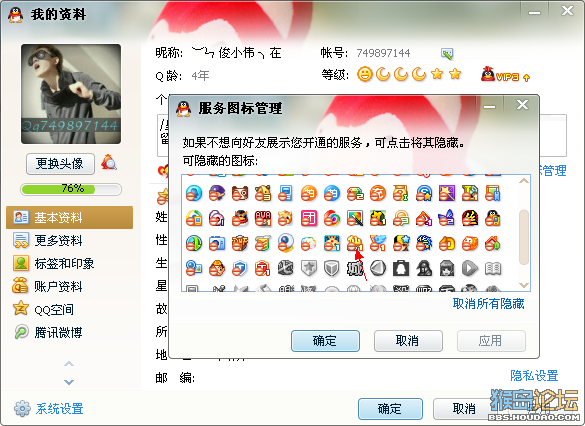
Task: Hide the green globe download icon
Action: (194, 243)
